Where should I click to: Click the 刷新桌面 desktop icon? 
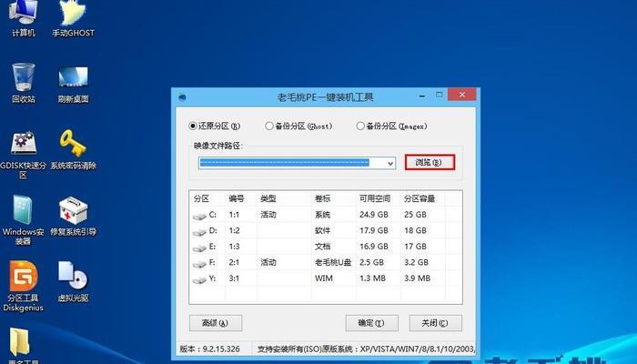coord(73,85)
